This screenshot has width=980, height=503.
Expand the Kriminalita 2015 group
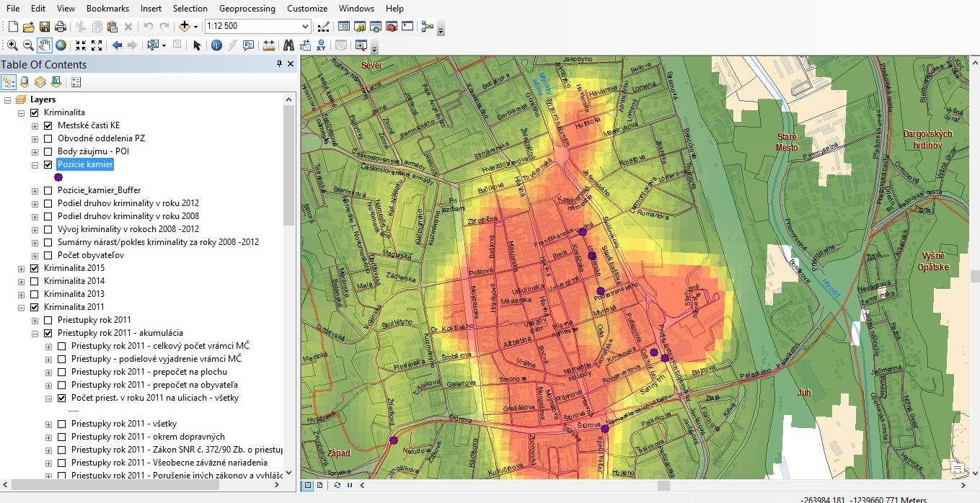pyautogui.click(x=21, y=268)
